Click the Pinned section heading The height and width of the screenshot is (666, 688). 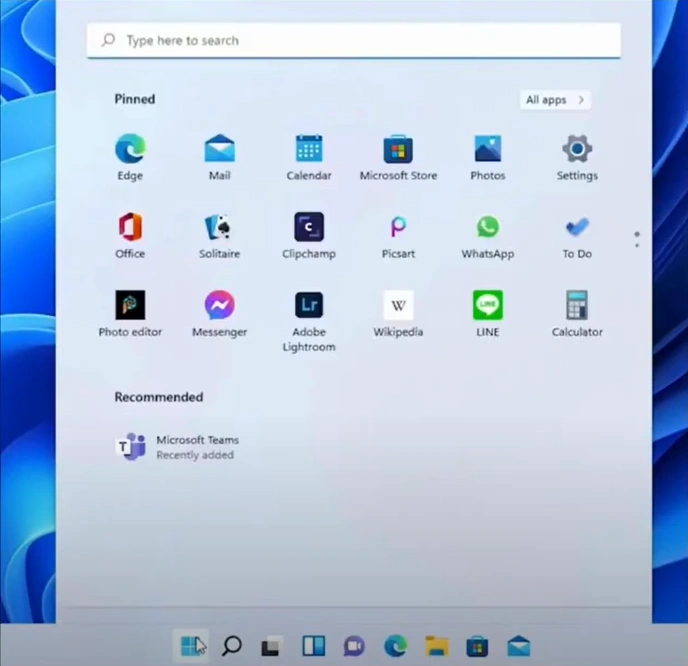click(x=135, y=99)
